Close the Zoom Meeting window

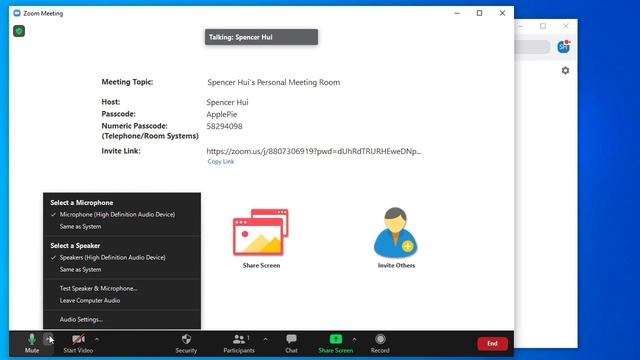pos(502,13)
